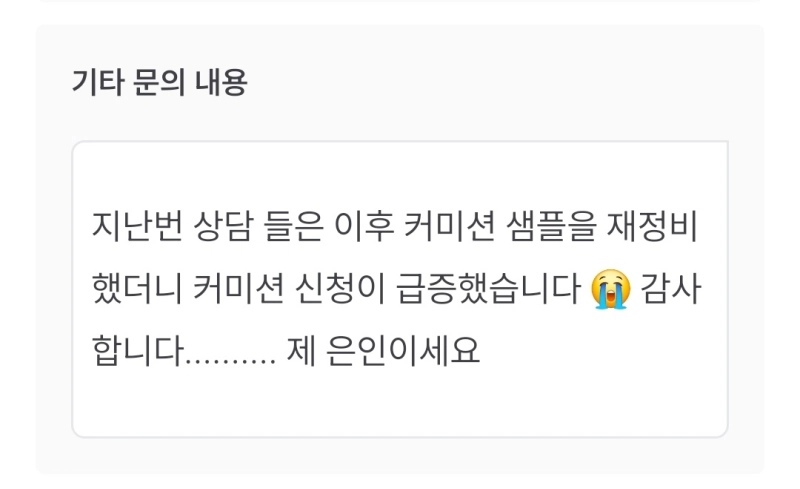This screenshot has height=489, width=800.
Task: Click the word '했더니' starting the second line
Action: click(137, 289)
